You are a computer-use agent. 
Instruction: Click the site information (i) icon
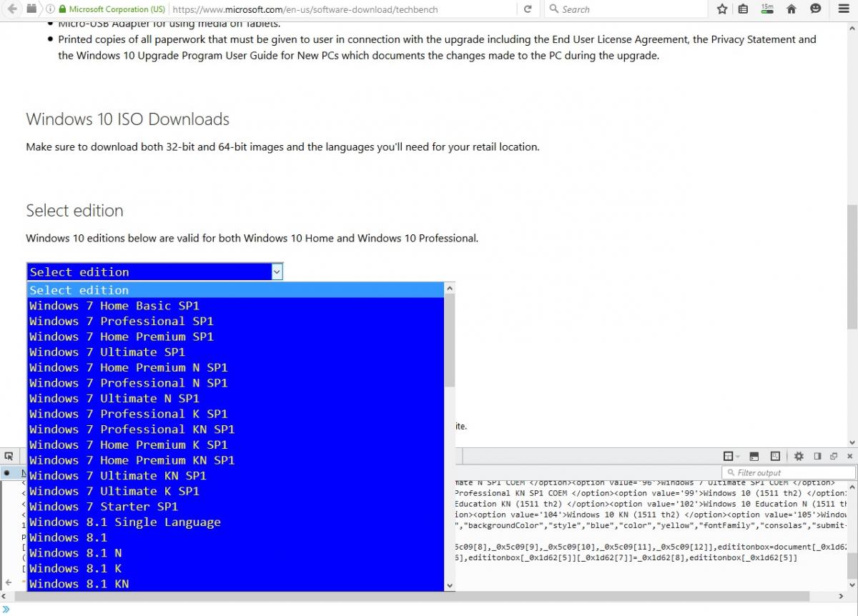[x=49, y=9]
